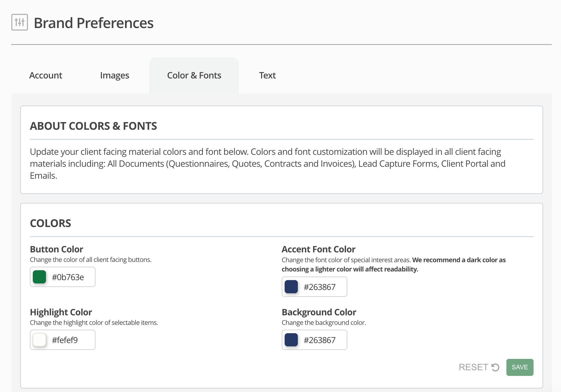Open the Highlight Color white swatch
This screenshot has width=561, height=392.
click(x=39, y=340)
